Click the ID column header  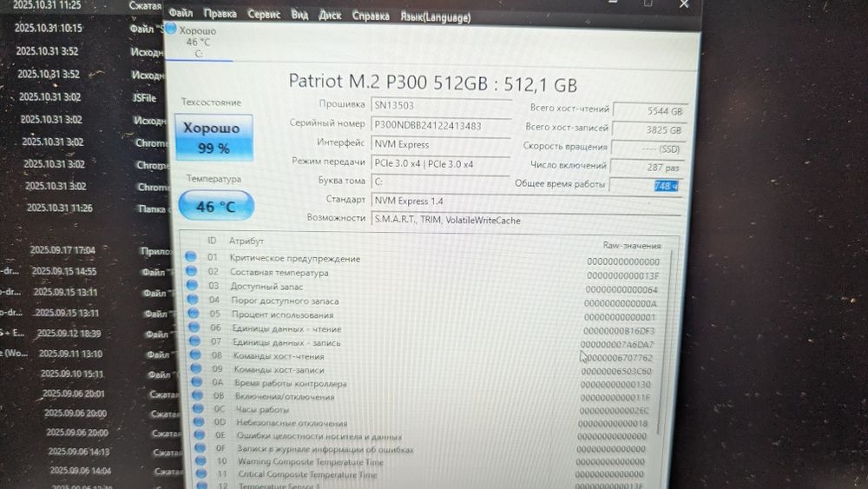[212, 241]
